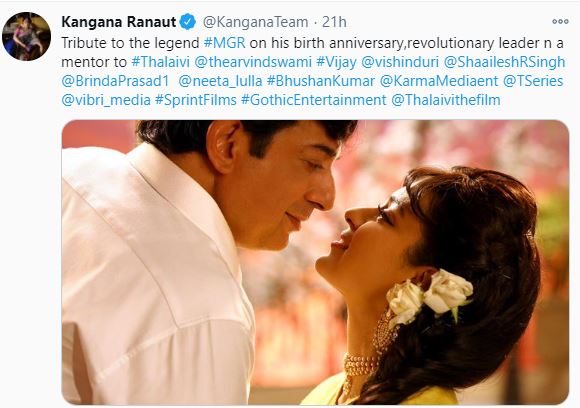The image size is (580, 408).
Task: Open the three-dot more options menu
Action: [x=560, y=21]
